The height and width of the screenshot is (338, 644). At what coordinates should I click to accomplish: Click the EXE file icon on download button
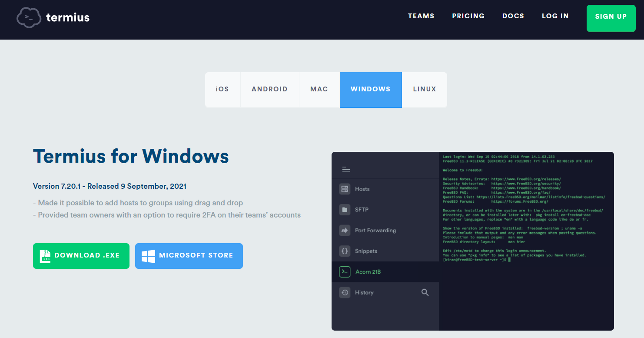[45, 256]
